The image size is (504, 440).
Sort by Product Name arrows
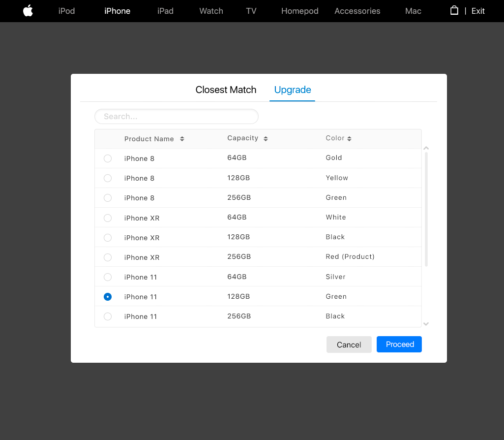pyautogui.click(x=182, y=139)
